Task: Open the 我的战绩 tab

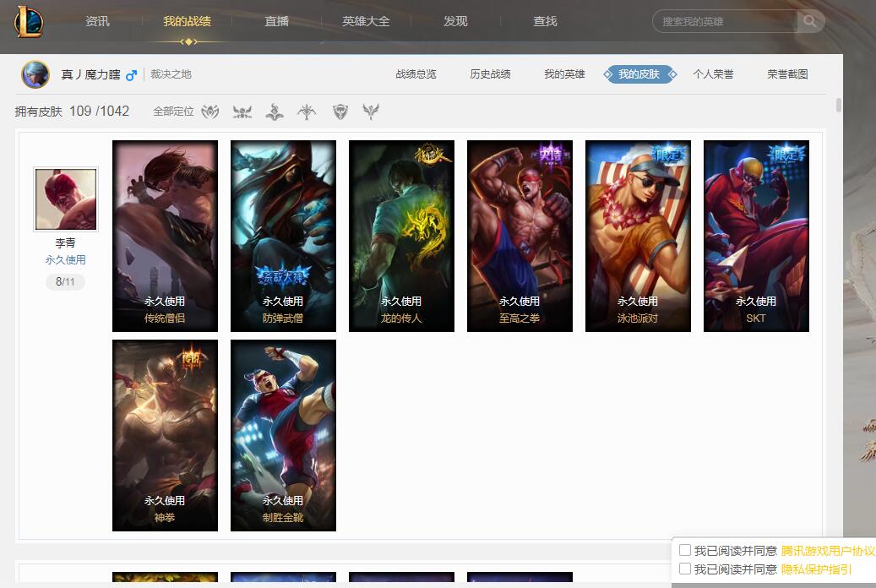Action: pyautogui.click(x=188, y=21)
